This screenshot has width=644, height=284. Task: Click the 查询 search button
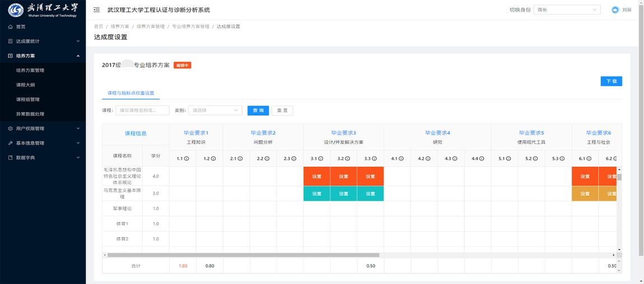coord(258,111)
